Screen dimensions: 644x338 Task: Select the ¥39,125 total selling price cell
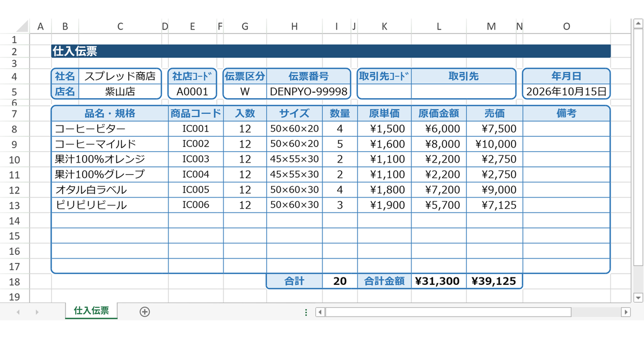click(x=494, y=281)
